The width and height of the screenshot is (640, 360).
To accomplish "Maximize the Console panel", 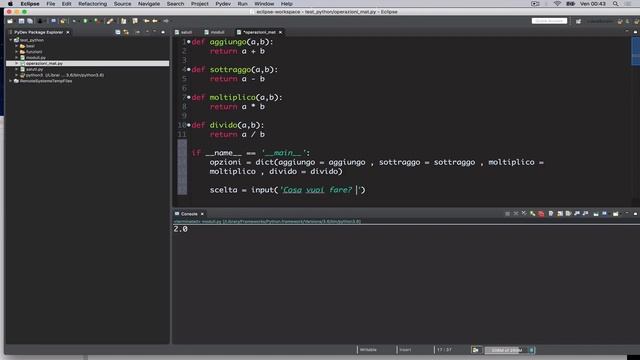I will [636, 213].
